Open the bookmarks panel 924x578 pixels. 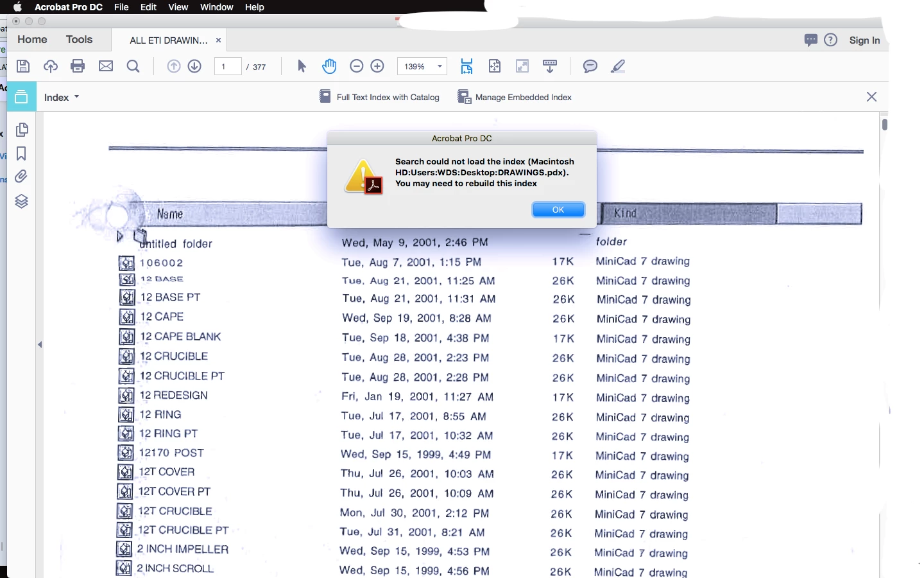click(x=21, y=153)
